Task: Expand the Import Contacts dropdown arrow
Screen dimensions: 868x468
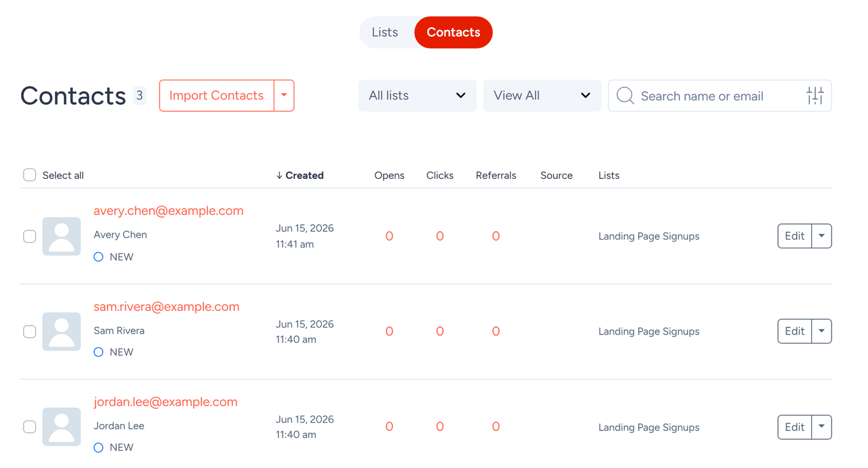Action: (x=284, y=96)
